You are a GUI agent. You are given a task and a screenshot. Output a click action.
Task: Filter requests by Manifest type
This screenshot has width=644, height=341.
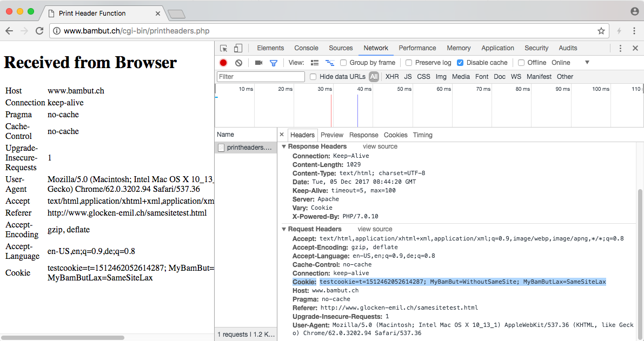coord(539,77)
